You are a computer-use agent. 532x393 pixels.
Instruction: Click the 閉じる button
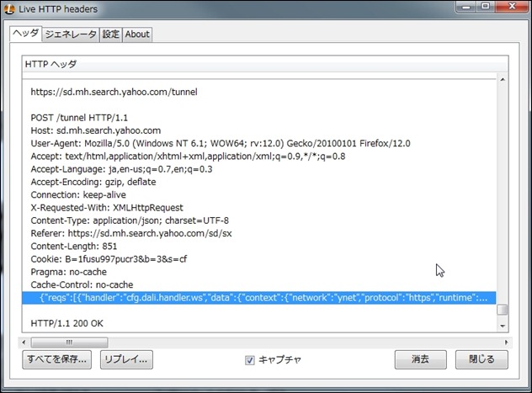pos(481,359)
